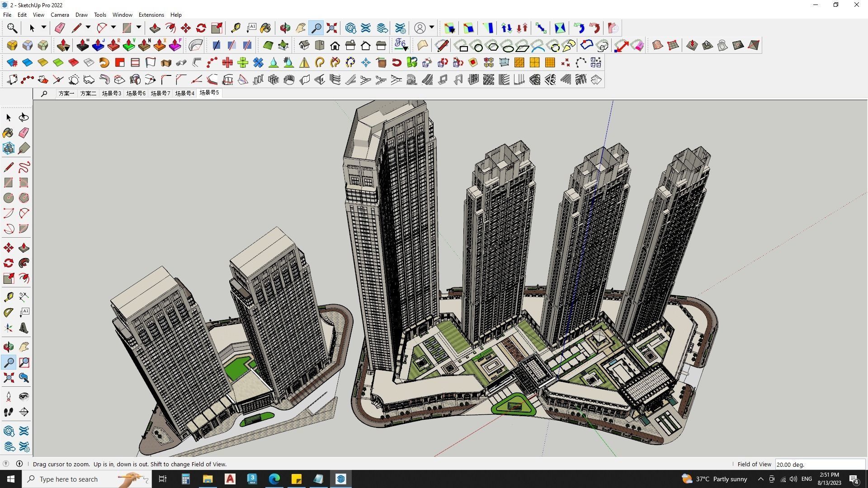Open the Select tool dropdown arrow
The height and width of the screenshot is (488, 868).
[x=44, y=28]
